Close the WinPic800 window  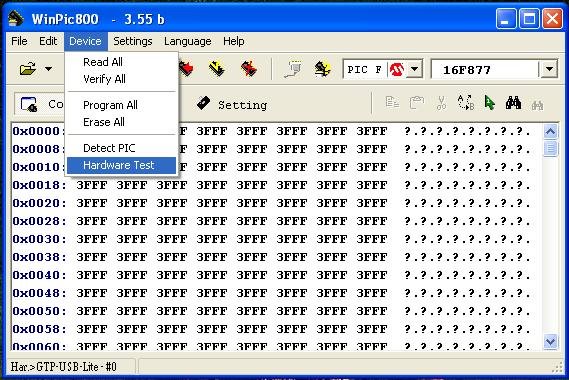[552, 19]
